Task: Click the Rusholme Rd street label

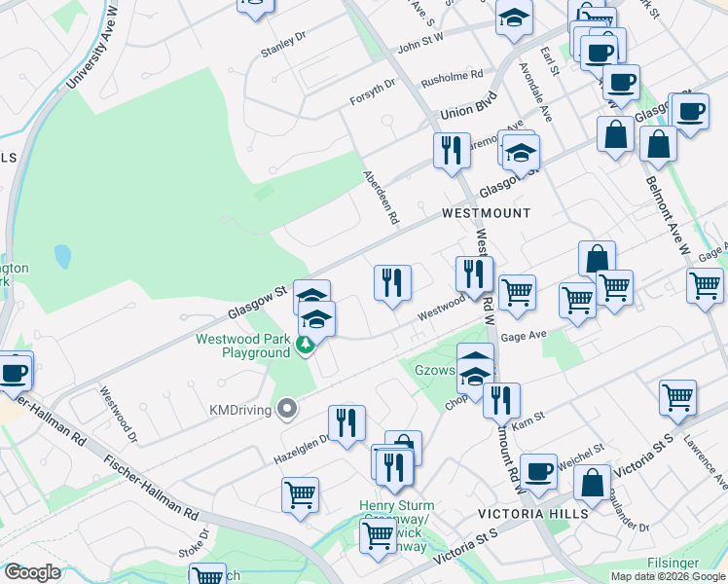Action: 453,79
